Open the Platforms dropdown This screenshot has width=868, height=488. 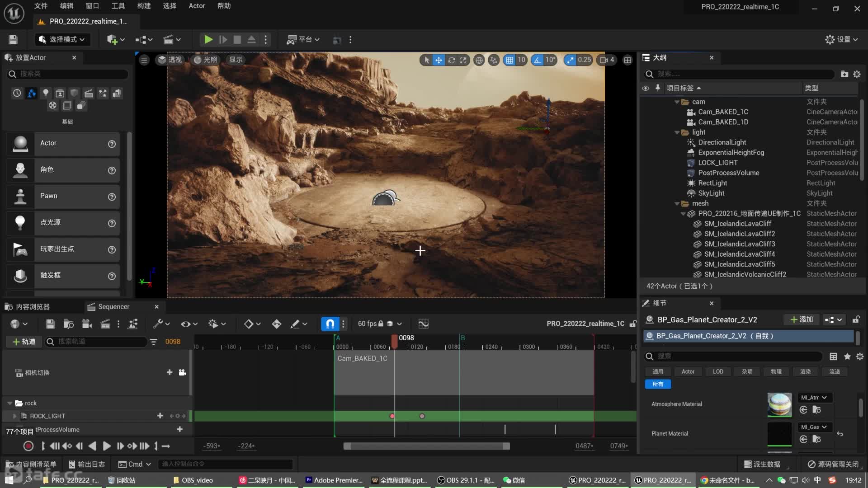303,40
